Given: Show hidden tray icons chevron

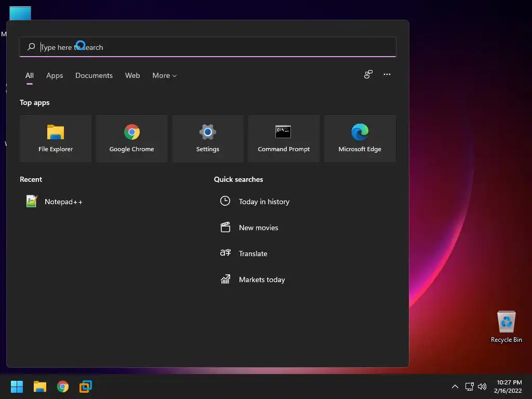Looking at the screenshot, I should click(x=455, y=387).
